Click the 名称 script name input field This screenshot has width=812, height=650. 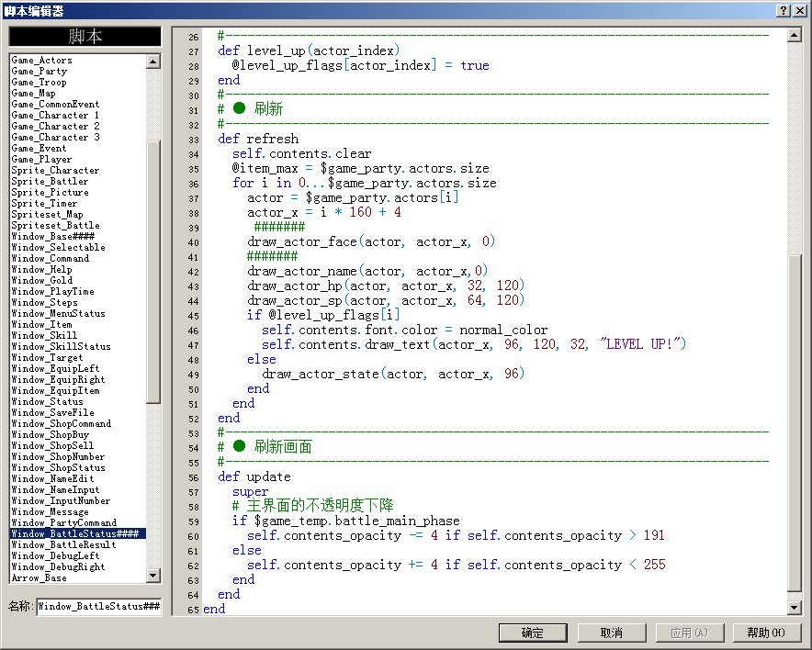99,606
